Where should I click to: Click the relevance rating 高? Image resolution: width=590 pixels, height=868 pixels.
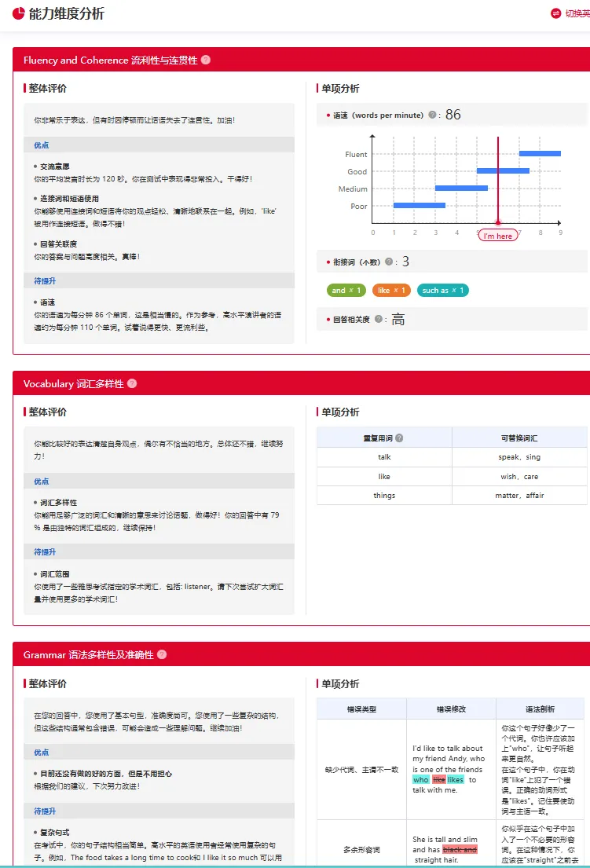click(x=398, y=320)
